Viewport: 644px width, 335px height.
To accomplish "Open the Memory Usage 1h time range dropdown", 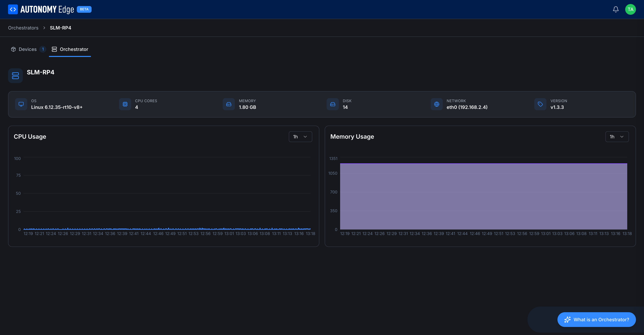I will (x=617, y=137).
